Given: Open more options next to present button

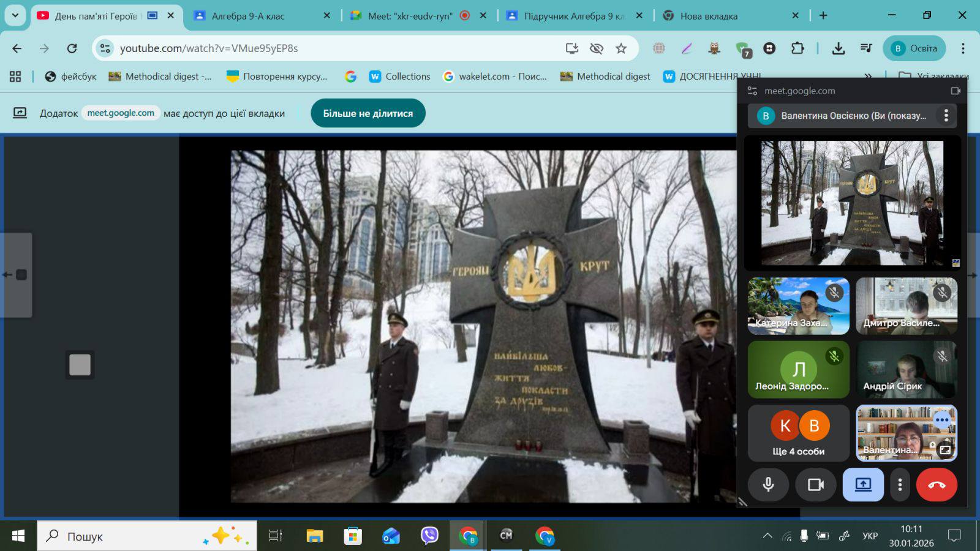Looking at the screenshot, I should point(900,485).
